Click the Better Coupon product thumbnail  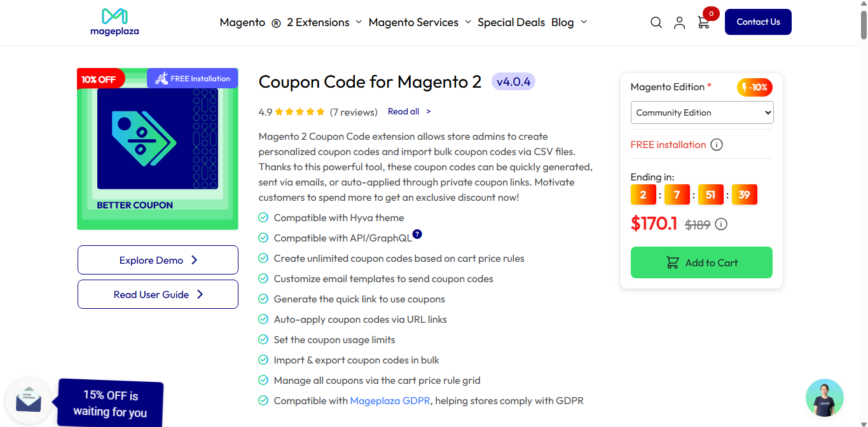point(158,149)
